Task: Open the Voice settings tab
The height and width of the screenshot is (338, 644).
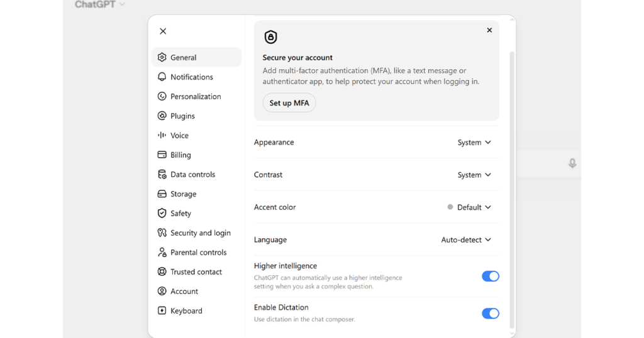Action: pos(196,135)
